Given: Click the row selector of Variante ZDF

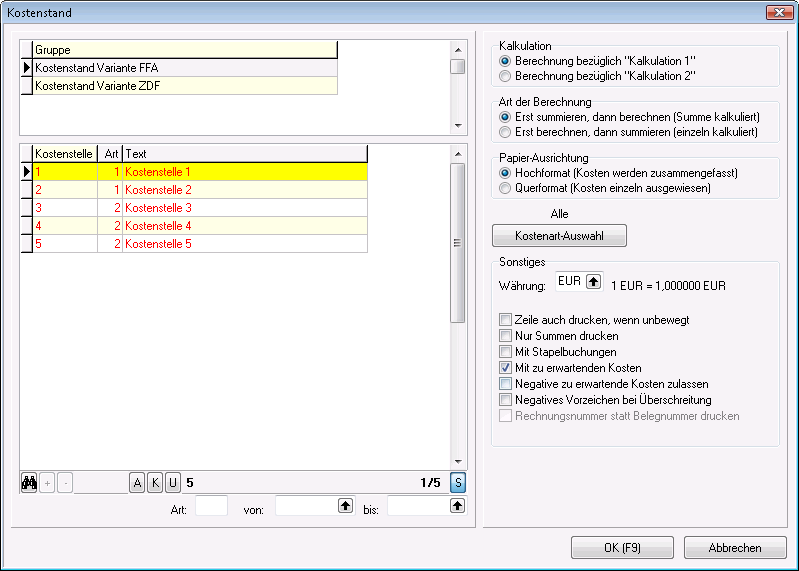Looking at the screenshot, I should coord(26,86).
